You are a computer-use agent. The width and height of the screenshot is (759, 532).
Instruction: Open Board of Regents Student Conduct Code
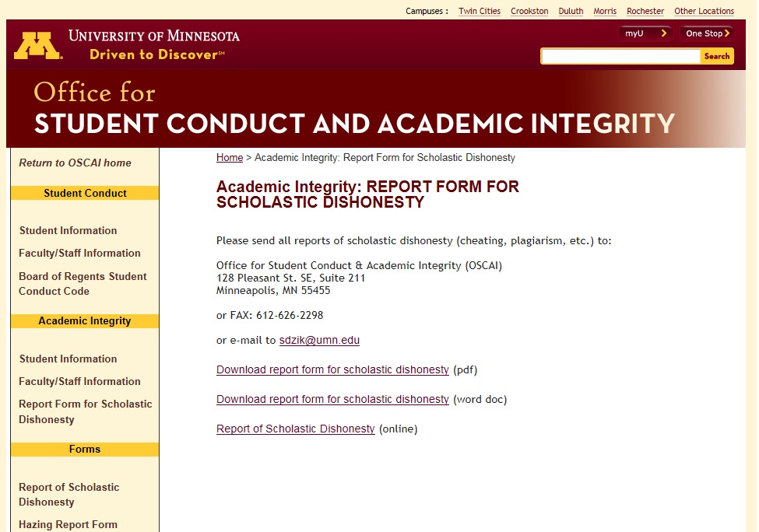(x=83, y=284)
